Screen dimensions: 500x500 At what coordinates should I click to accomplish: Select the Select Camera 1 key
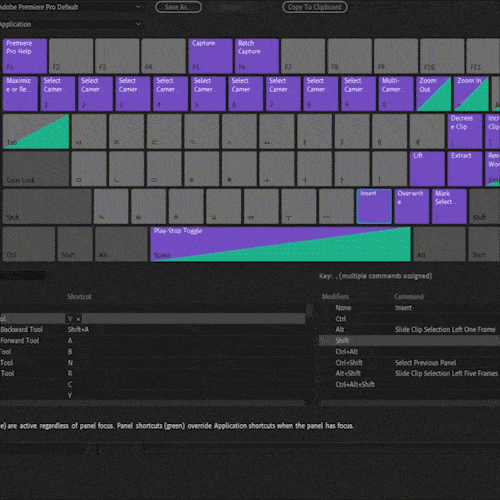pos(58,94)
